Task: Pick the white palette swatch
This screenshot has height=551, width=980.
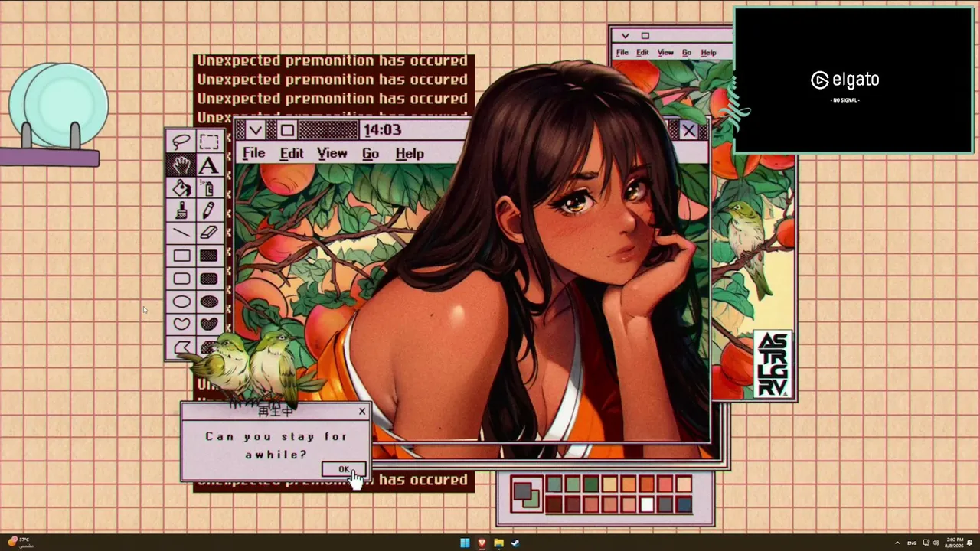Action: (x=647, y=504)
